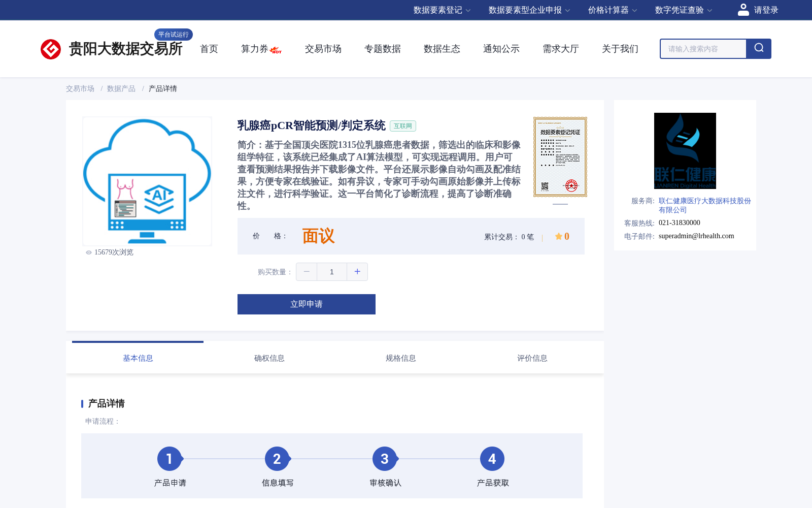Screen dimensions: 812x508
Task: Click the email superadmin@lrhealth.com
Action: pyautogui.click(x=696, y=236)
